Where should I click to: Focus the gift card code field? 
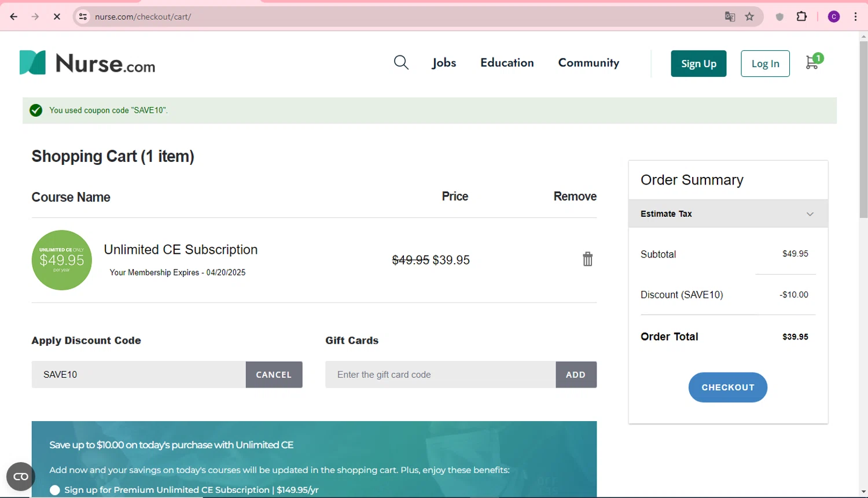pyautogui.click(x=440, y=375)
